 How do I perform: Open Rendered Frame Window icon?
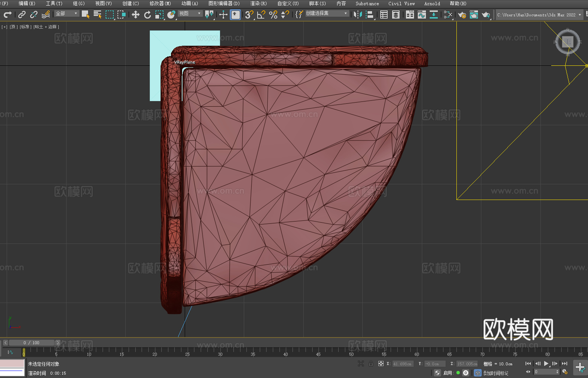coord(474,14)
